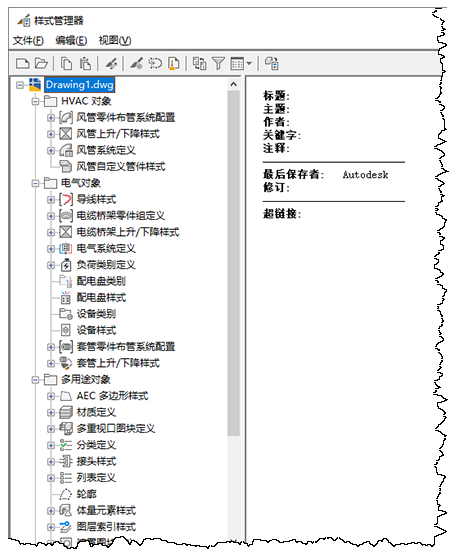Select the 设备类别 tree item
This screenshot has height=560, width=460.
click(96, 314)
